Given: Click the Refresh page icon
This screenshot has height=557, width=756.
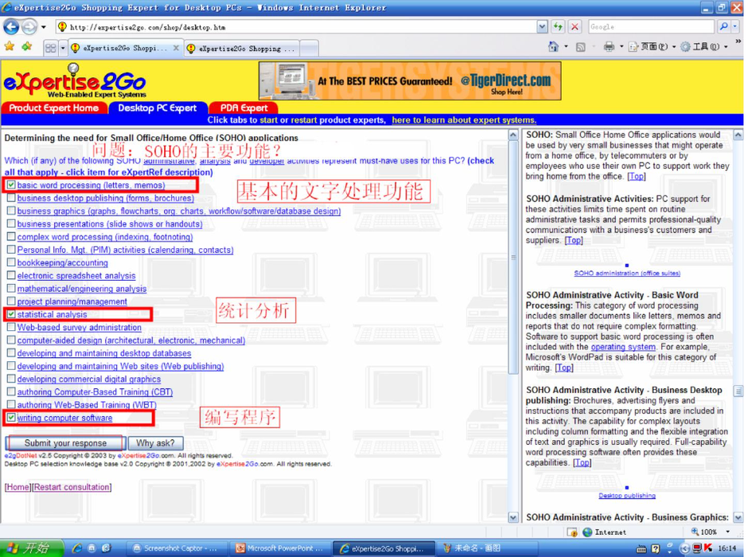Looking at the screenshot, I should [558, 27].
